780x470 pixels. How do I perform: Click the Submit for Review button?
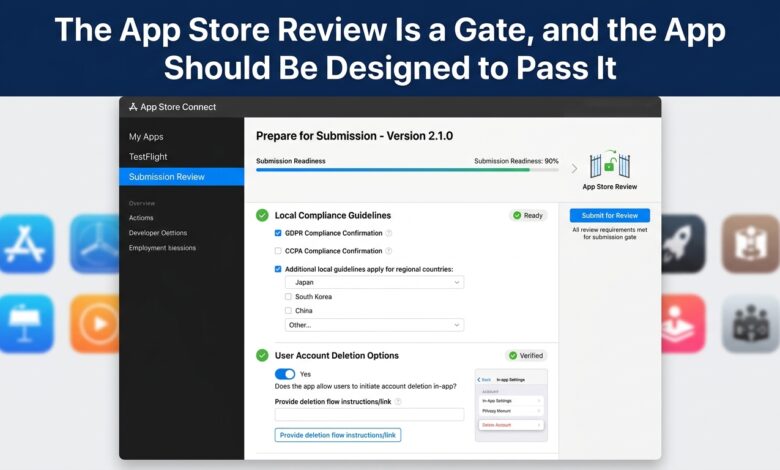610,215
